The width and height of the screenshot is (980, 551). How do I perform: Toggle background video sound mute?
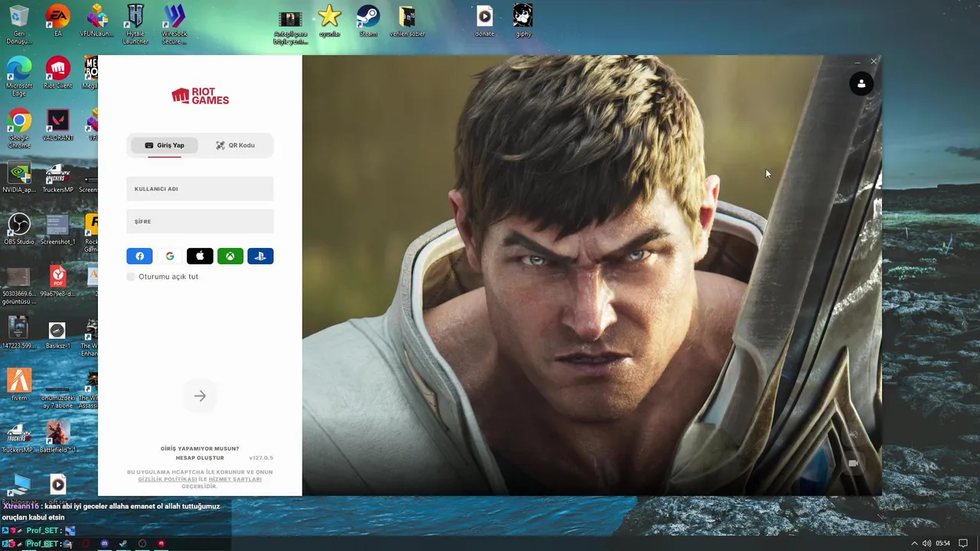point(853,434)
